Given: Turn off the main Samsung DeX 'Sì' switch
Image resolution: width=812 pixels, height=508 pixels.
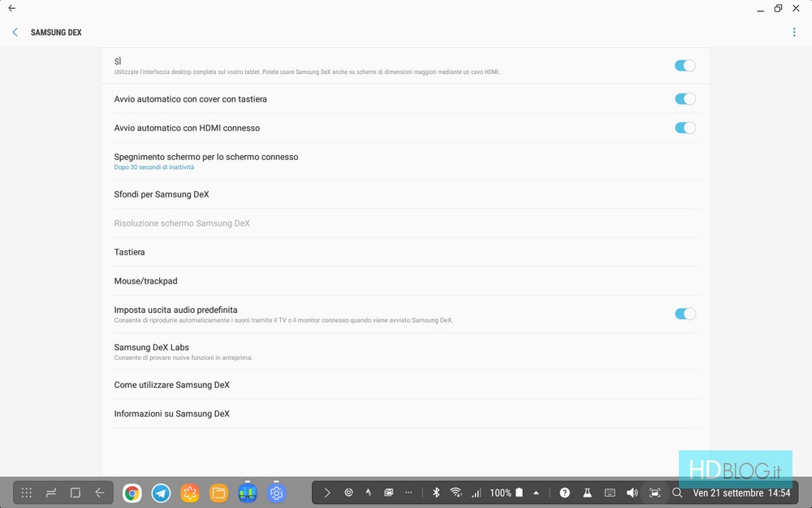Looking at the screenshot, I should click(685, 65).
